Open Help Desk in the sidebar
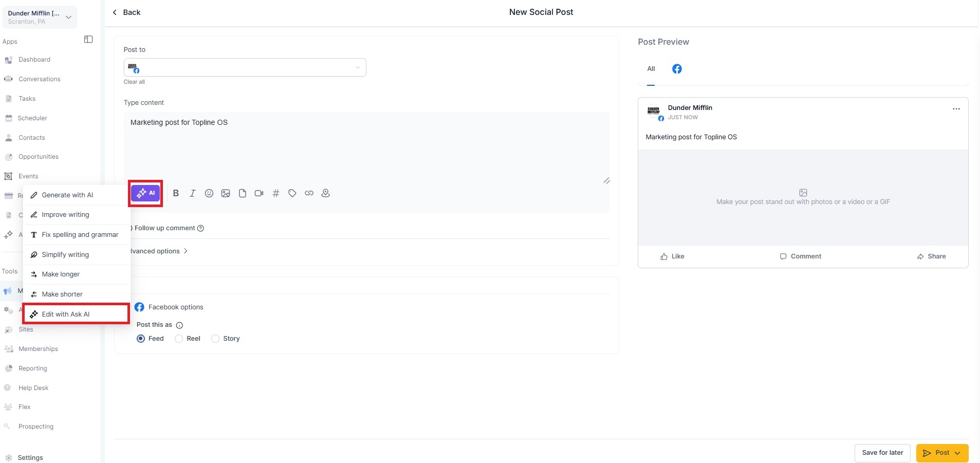 pyautogui.click(x=33, y=388)
